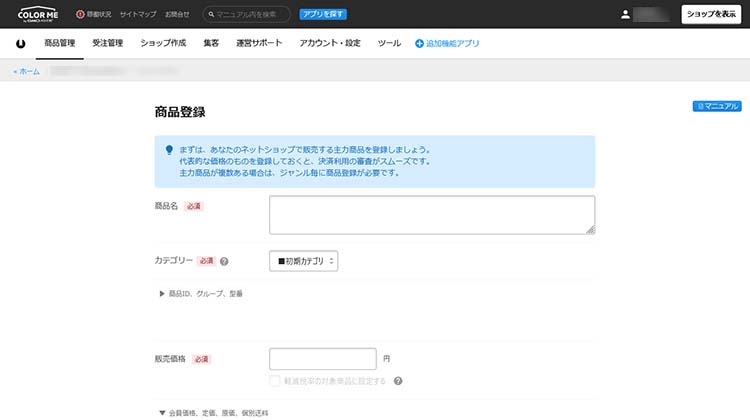Open the ショップ作成 menu
Viewport: 750px width, 420px height.
pyautogui.click(x=163, y=43)
